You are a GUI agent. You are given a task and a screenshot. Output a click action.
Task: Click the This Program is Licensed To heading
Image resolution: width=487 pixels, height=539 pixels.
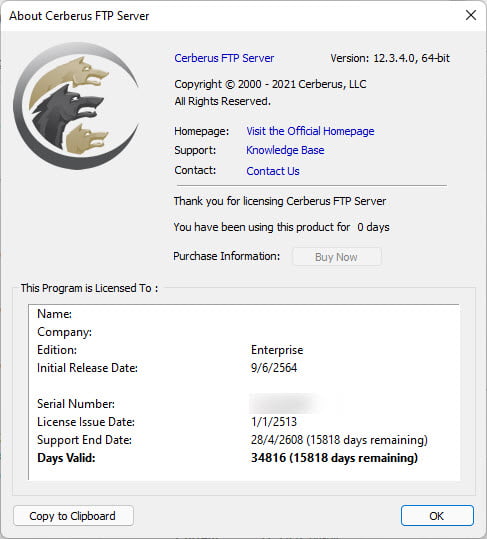[89, 288]
